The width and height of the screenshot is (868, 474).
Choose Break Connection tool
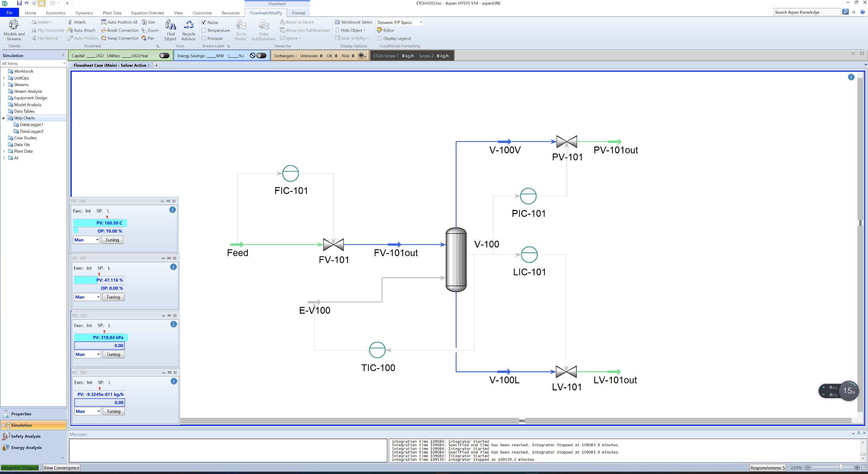tap(120, 31)
